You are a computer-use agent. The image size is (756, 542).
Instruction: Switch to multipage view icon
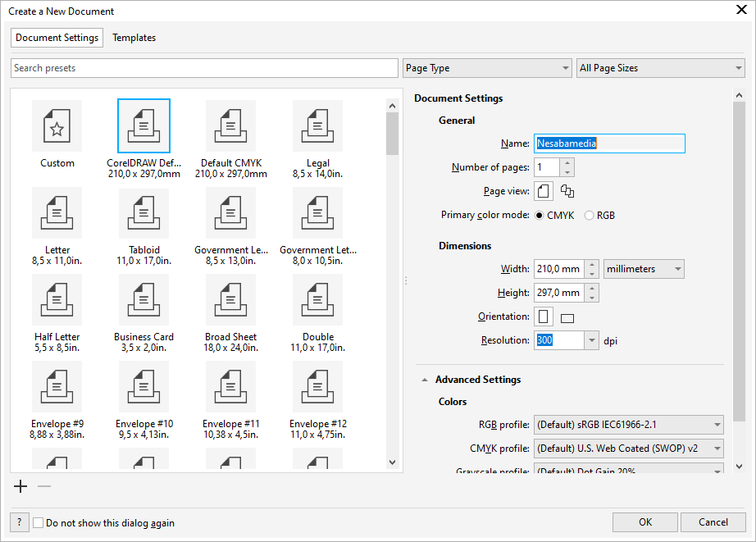(x=567, y=191)
